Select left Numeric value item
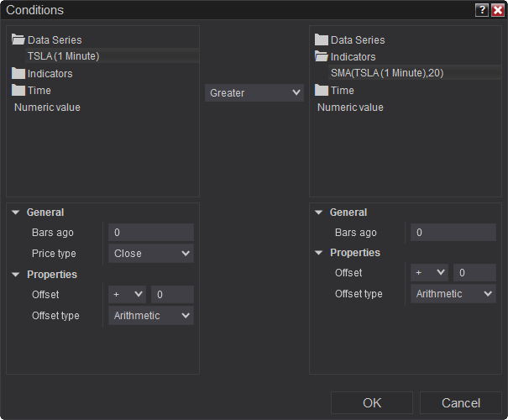 (47, 107)
